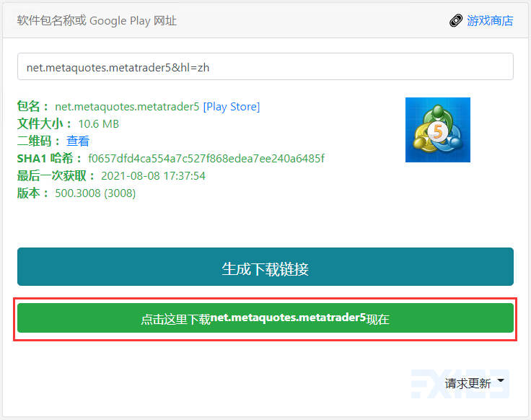Click package name net.metaquotes.metatrader5 green text
The height and width of the screenshot is (420, 531).
[x=127, y=107]
